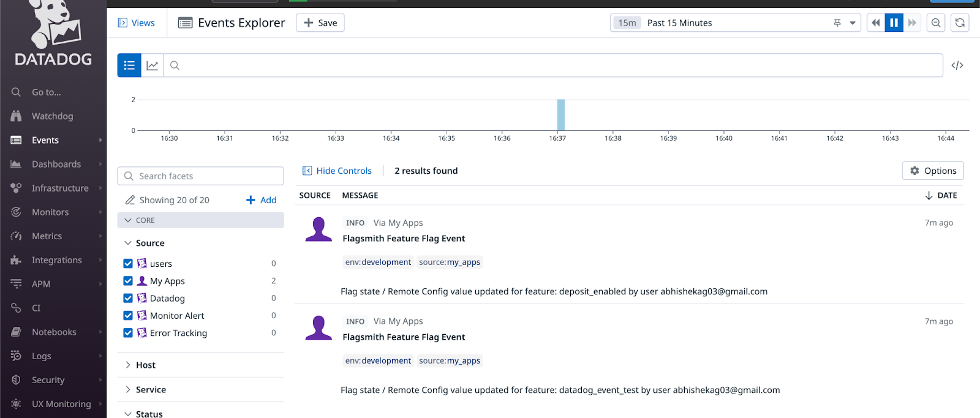Click the My Apps facet label

coord(167,281)
